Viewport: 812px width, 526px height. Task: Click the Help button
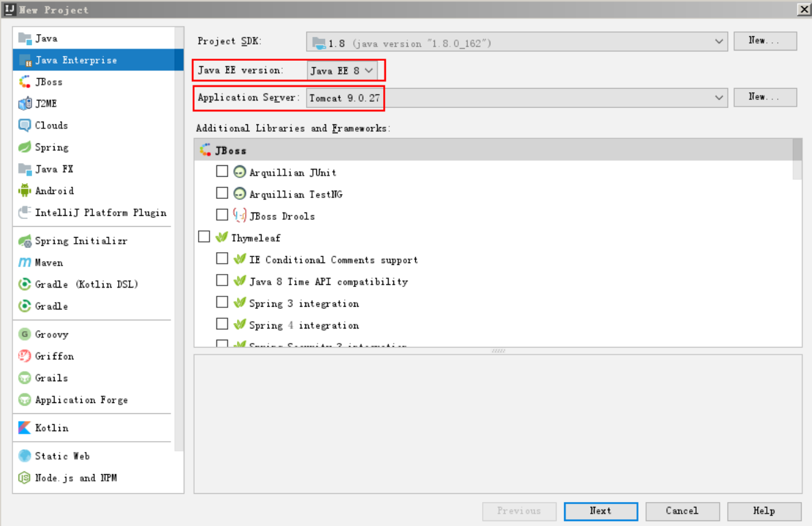[764, 511]
